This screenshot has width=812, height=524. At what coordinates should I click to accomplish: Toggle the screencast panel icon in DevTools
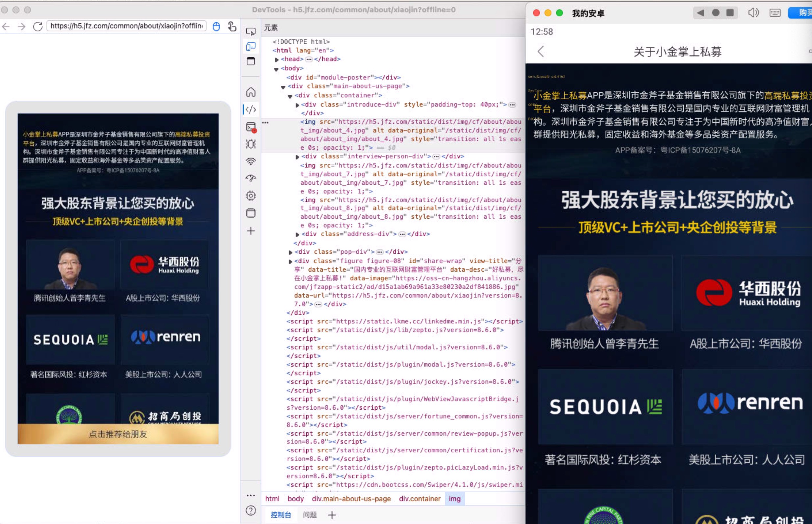click(x=251, y=61)
